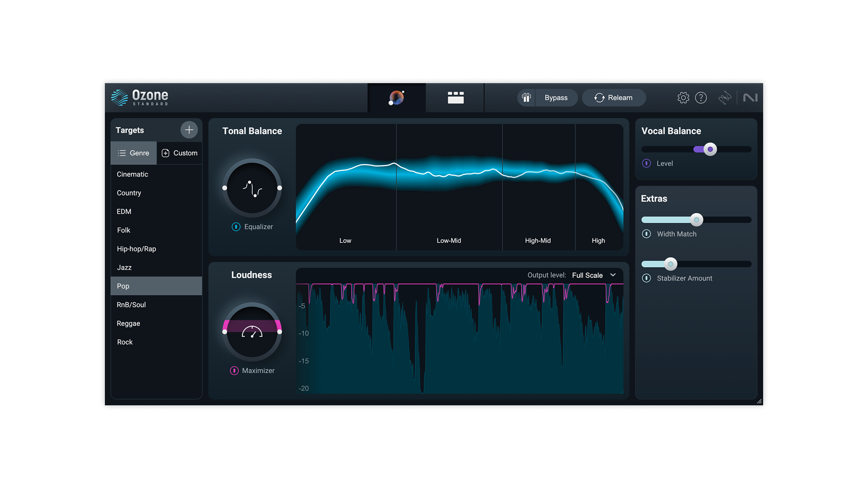This screenshot has height=488, width=868.
Task: Toggle Vocal Balance Level power button
Action: click(x=646, y=164)
